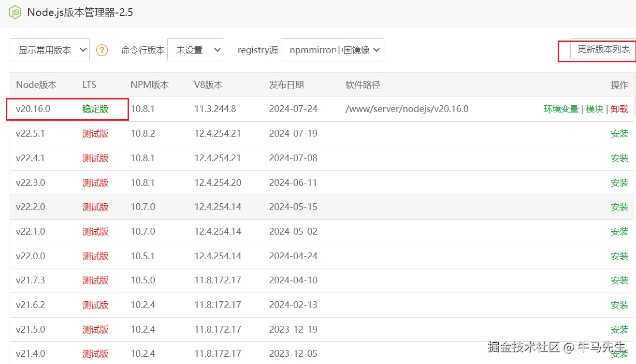Click the Node.js hexagon logo icon

[x=15, y=12]
